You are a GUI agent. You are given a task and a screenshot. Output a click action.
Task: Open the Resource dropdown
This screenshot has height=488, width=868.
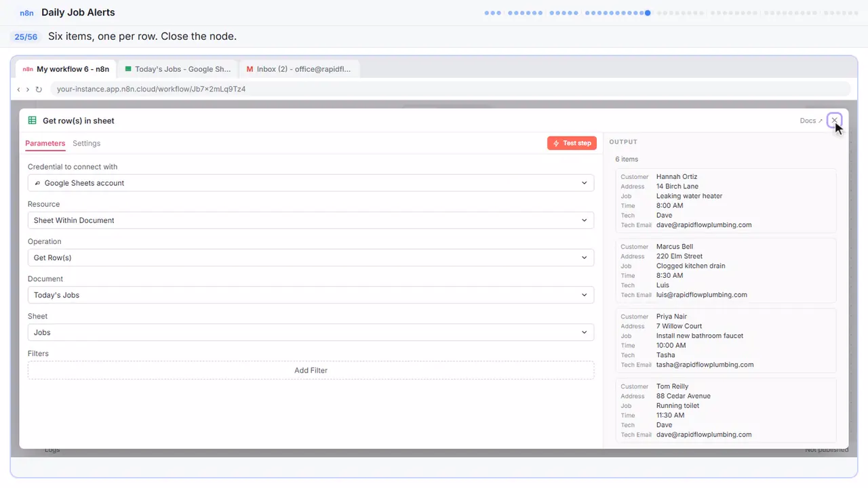click(311, 220)
